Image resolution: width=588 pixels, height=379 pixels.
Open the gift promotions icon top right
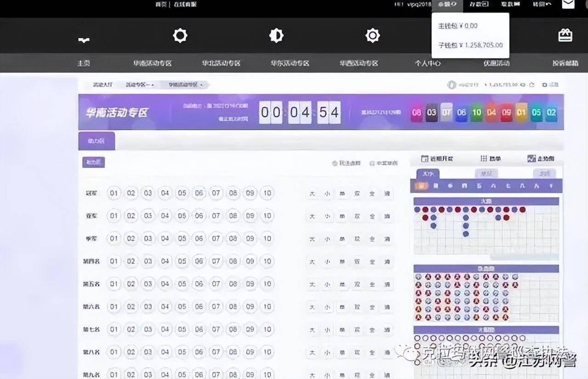pos(565,35)
